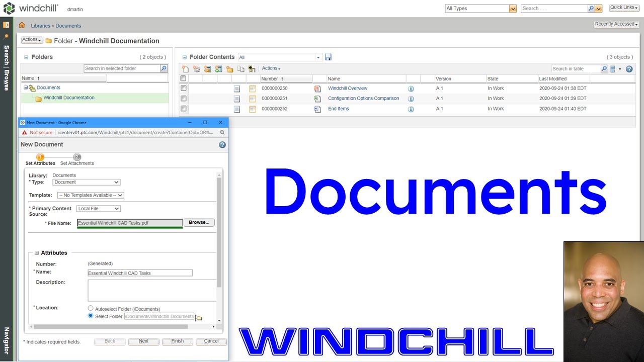The height and width of the screenshot is (362, 644).
Task: Open Primary Content Source dropdown
Action: [99, 208]
